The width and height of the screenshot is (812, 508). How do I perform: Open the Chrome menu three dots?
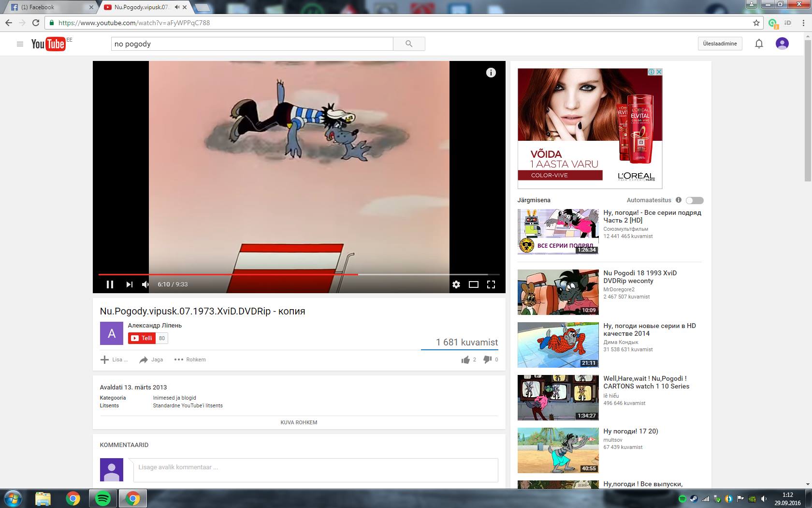click(x=802, y=23)
